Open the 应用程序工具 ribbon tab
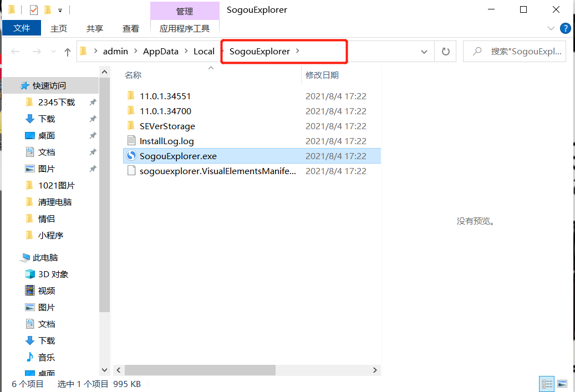 pyautogui.click(x=185, y=28)
